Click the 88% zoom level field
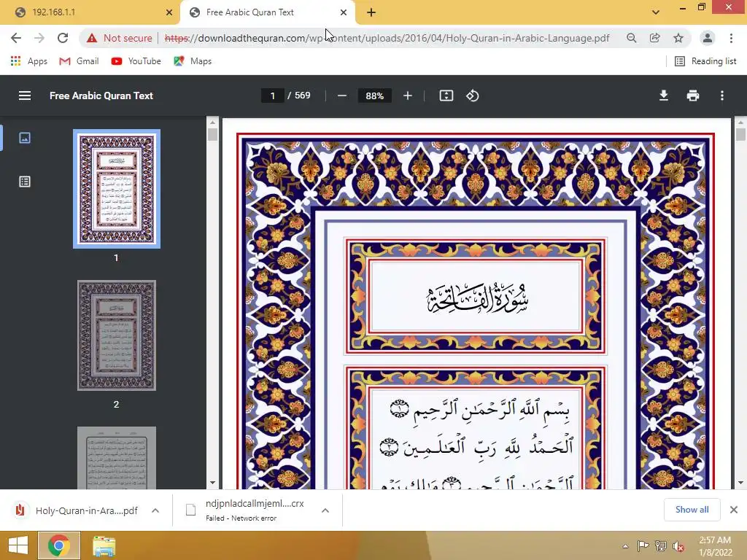Screen dimensions: 747x560 point(374,96)
